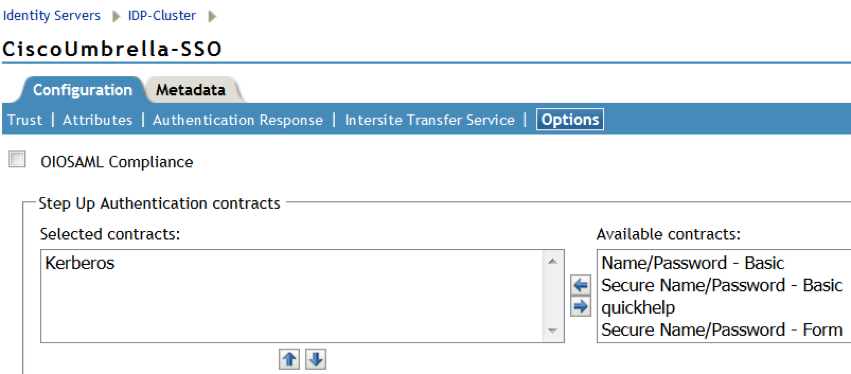Click scrollbar down arrow in Selected contracts
The height and width of the screenshot is (374, 851).
553,331
